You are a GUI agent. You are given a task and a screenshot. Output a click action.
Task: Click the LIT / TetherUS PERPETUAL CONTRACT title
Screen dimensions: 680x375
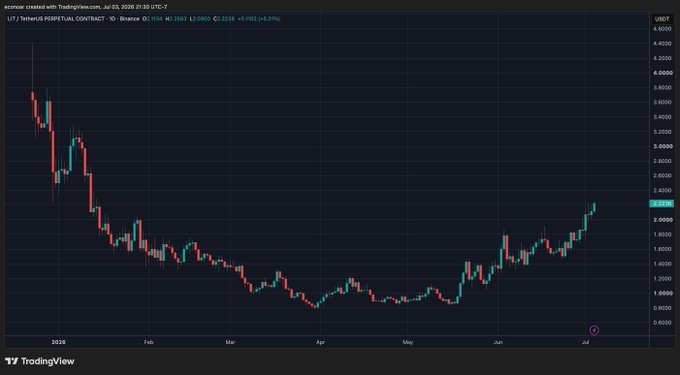[x=56, y=19]
